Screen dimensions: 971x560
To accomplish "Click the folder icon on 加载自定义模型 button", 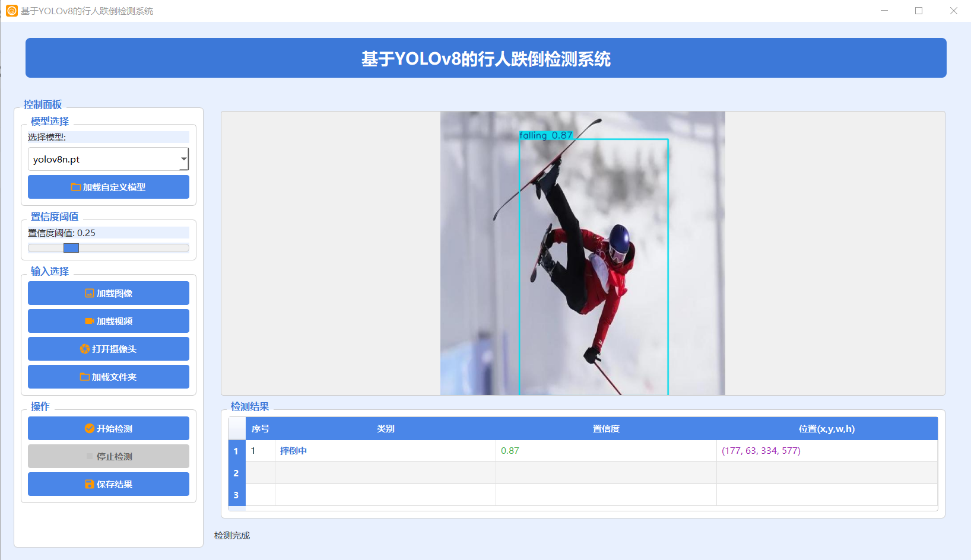I will coord(76,186).
